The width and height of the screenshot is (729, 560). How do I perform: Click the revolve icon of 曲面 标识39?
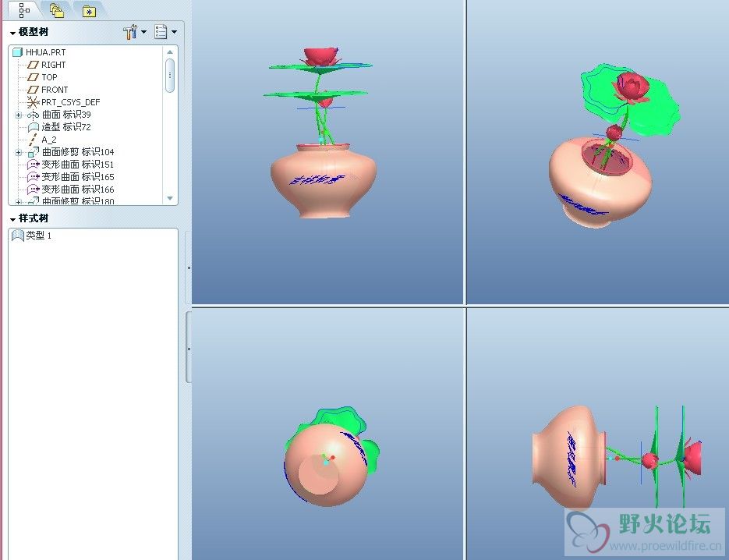click(x=33, y=115)
